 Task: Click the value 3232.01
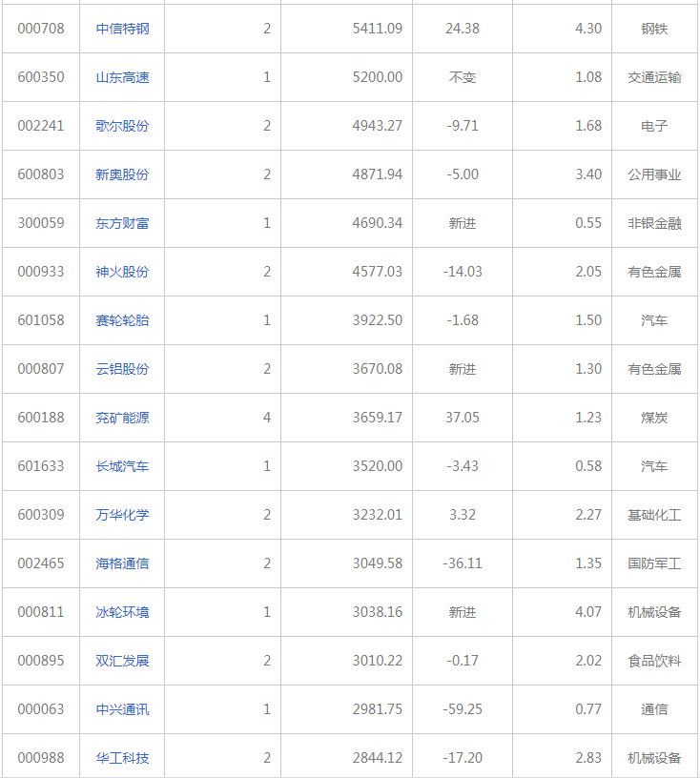378,515
